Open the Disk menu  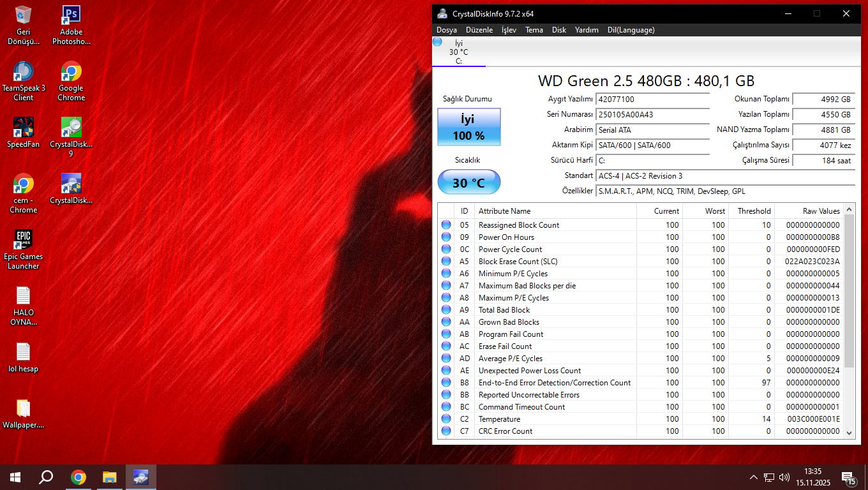559,30
